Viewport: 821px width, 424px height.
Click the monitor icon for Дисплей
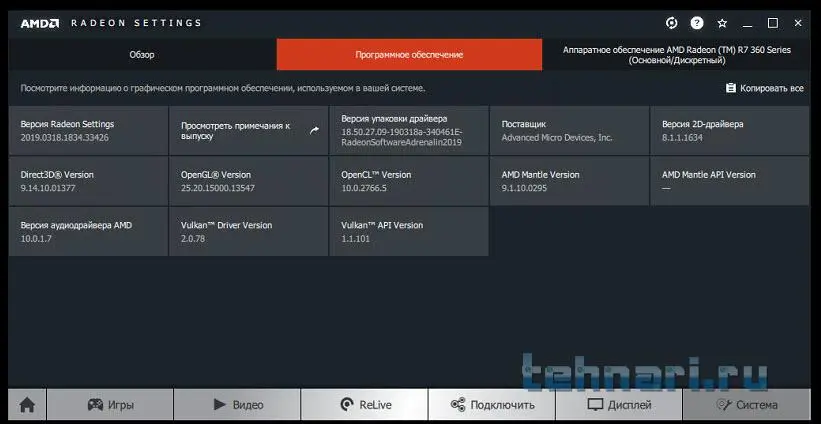pyautogui.click(x=595, y=405)
